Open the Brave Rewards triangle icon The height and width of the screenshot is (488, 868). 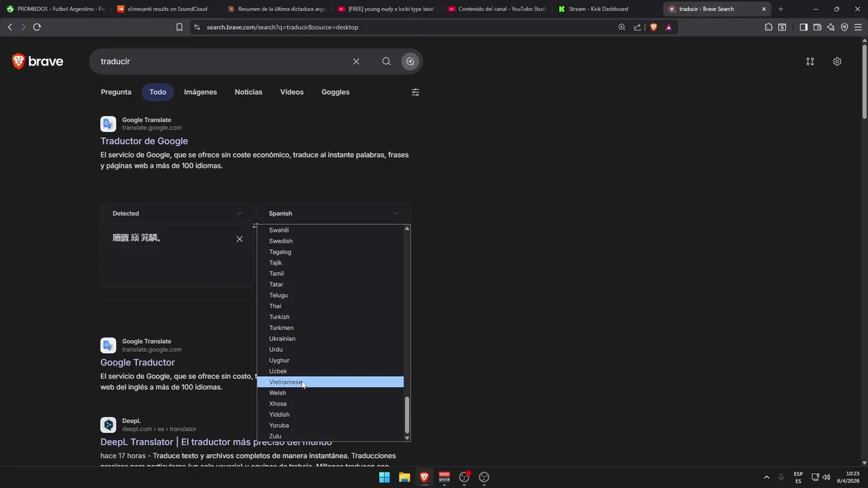coord(669,27)
